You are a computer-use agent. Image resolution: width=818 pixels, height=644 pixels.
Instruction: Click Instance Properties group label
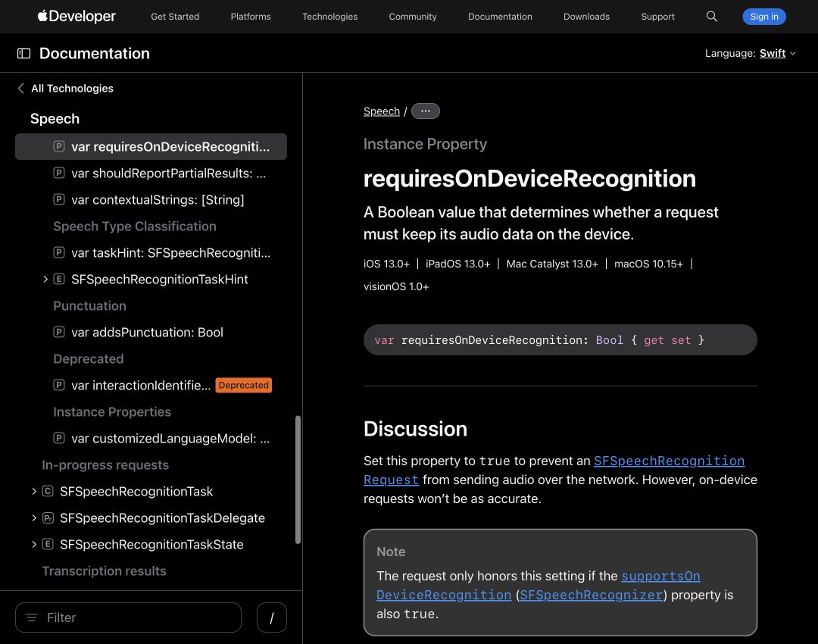[x=112, y=411]
